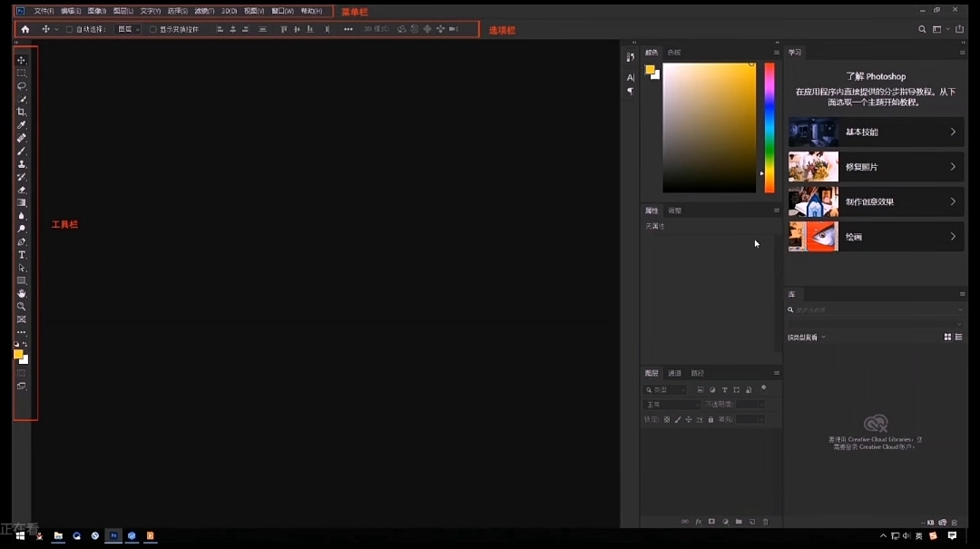Switch to the 通道 tab
Viewport: 980px width, 549px height.
674,373
